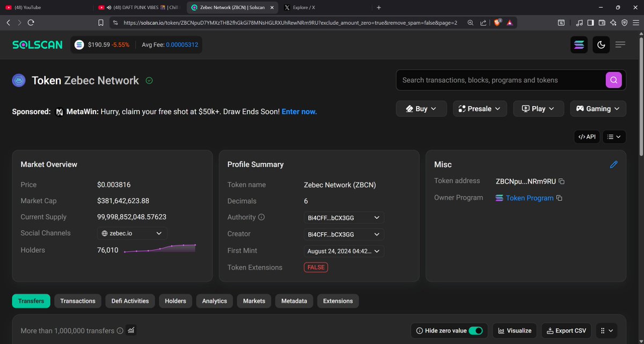Expand the Creator address dropdown
The image size is (644, 344).
(343, 235)
